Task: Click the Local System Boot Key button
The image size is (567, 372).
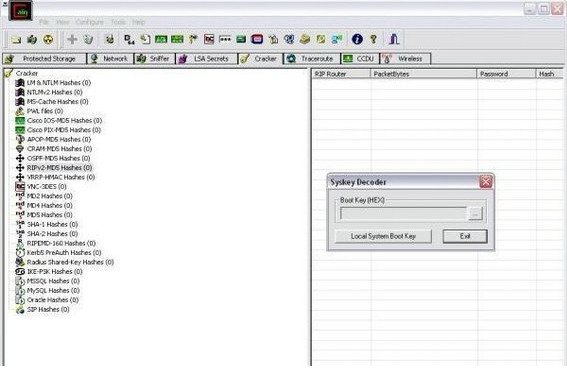Action: tap(383, 236)
